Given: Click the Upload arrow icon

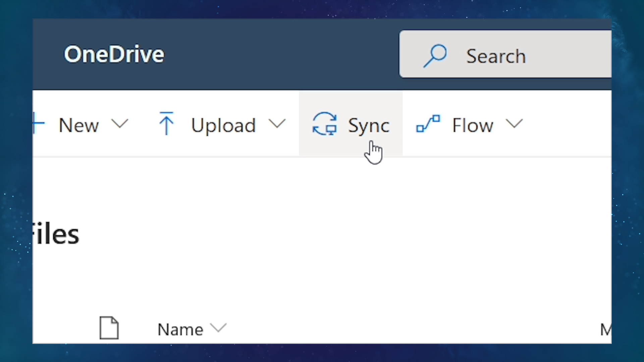Looking at the screenshot, I should coord(166,123).
